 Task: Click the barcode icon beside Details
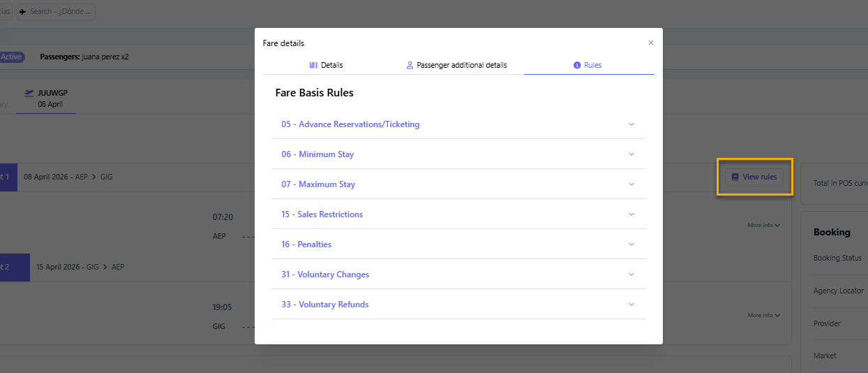click(x=313, y=65)
